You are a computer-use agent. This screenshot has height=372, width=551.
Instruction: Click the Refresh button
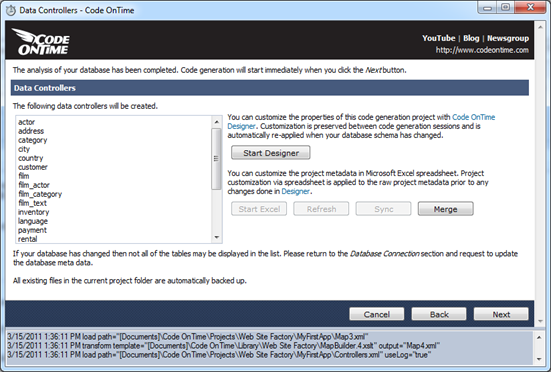321,209
